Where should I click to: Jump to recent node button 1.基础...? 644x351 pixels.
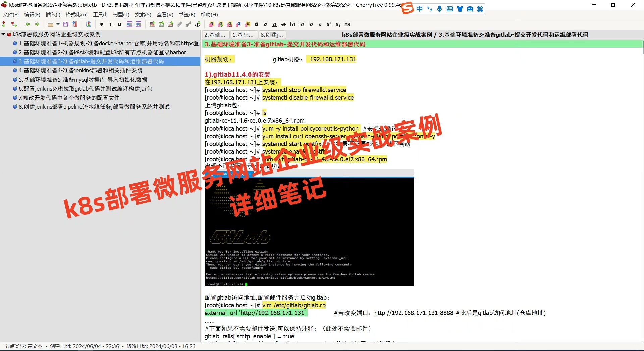[x=245, y=35]
